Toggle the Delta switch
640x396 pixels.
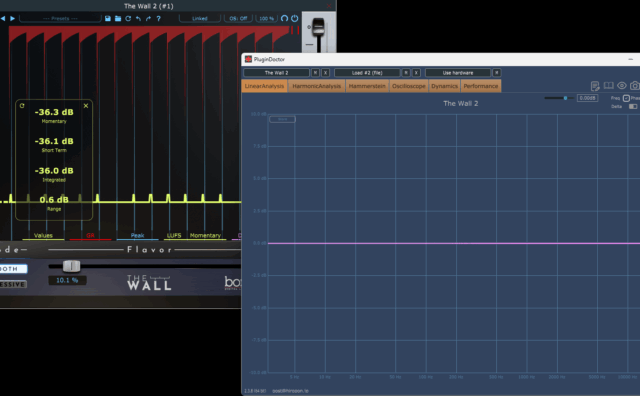coord(633,106)
